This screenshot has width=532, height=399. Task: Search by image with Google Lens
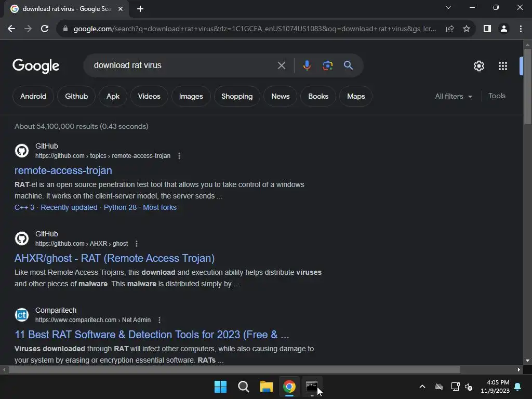tap(327, 65)
